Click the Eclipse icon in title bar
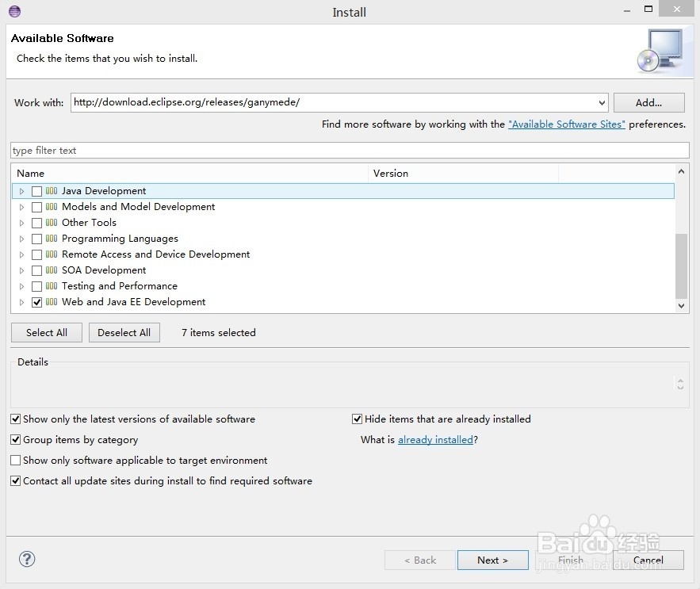Viewport: 700px width, 589px height. tap(13, 12)
